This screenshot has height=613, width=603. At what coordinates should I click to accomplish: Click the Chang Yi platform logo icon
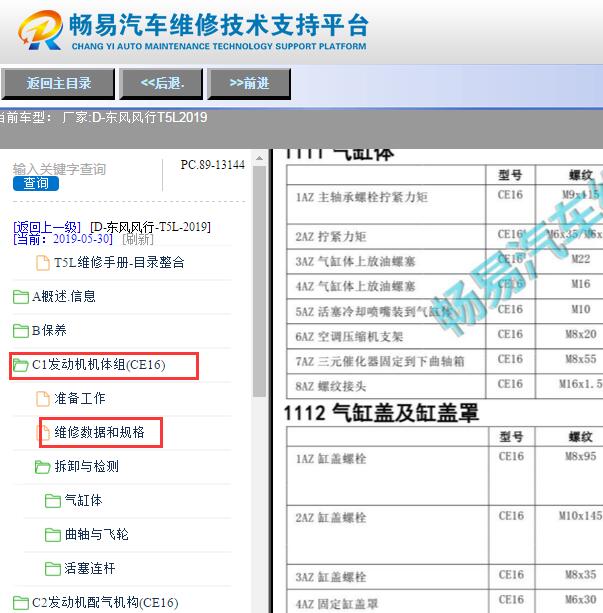[40, 30]
